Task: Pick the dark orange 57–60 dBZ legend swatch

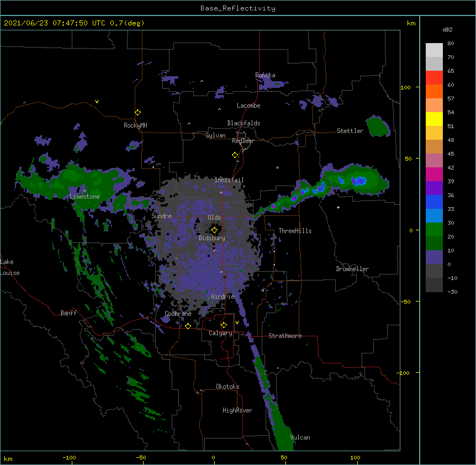Action: tap(434, 91)
